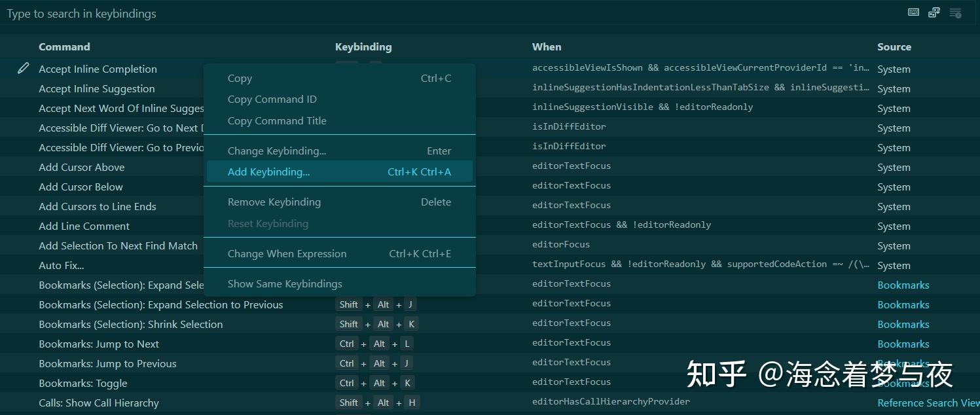This screenshot has width=980, height=415.
Task: Select "Copy Command Title" from the menu
Action: (277, 120)
